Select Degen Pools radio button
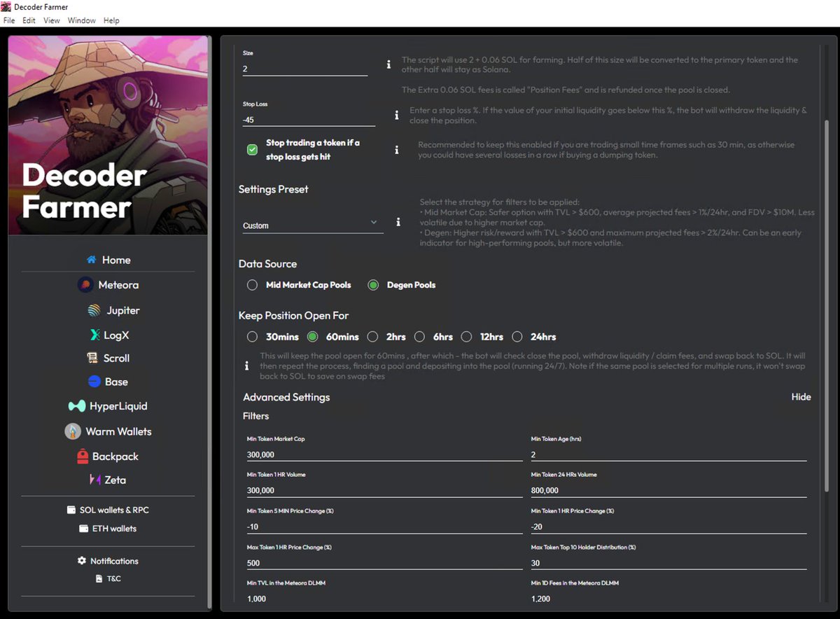Viewport: 840px width, 619px height. point(373,285)
